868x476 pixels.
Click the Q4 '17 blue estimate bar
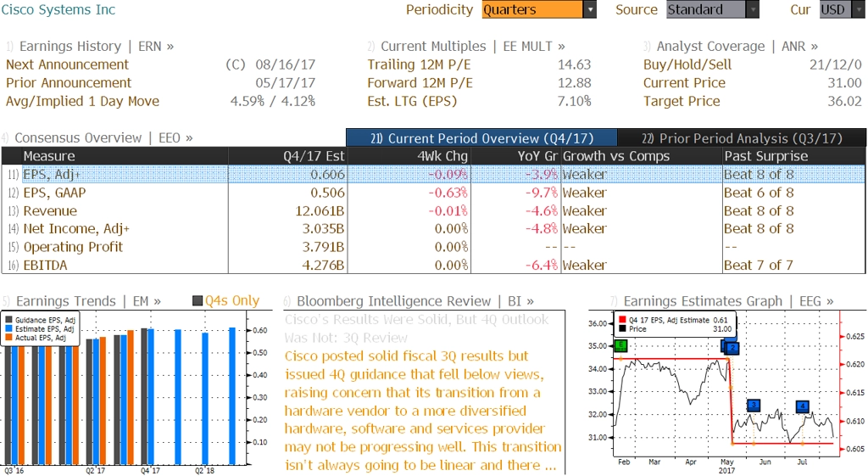coord(151,396)
